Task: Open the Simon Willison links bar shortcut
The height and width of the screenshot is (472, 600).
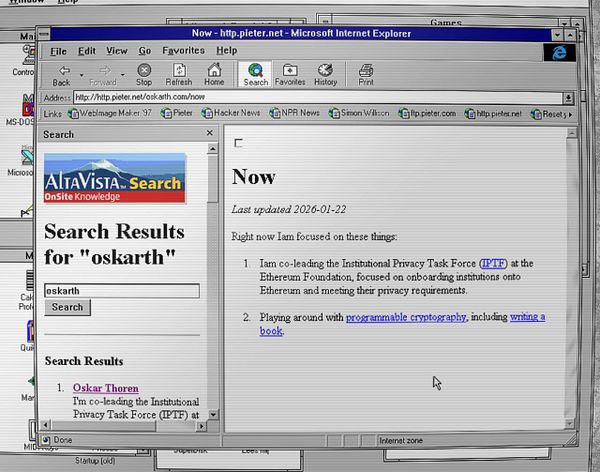Action: click(359, 113)
